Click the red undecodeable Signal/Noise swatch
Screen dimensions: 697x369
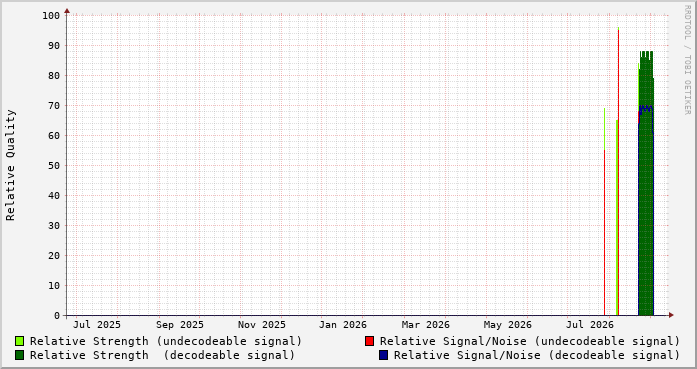pos(369,341)
